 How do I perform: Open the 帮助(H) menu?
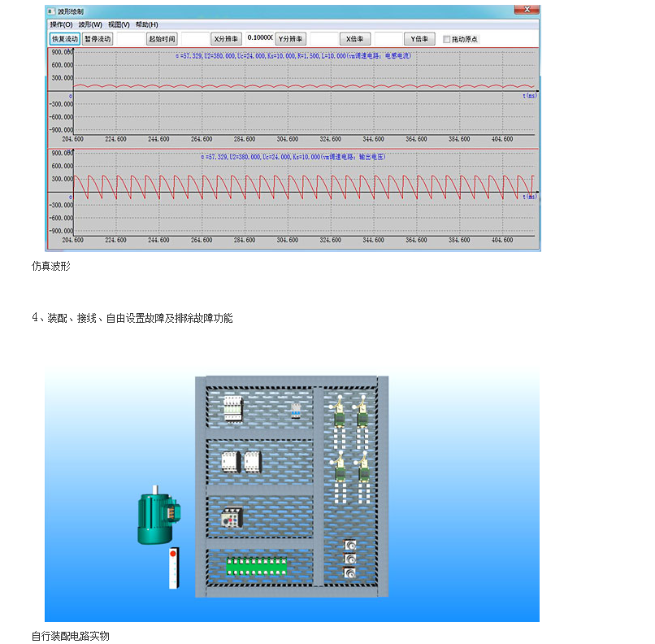point(146,24)
